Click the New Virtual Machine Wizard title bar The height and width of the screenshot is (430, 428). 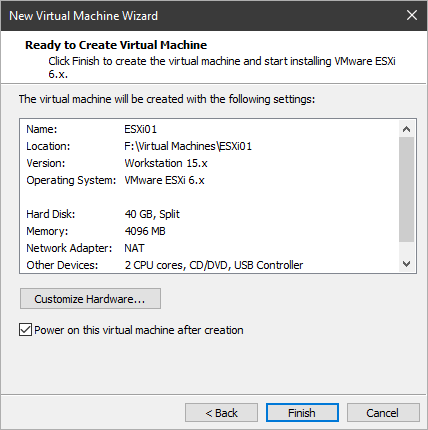200,16
